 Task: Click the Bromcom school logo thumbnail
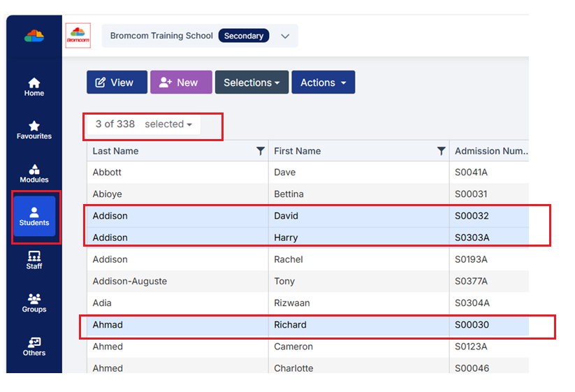point(78,36)
